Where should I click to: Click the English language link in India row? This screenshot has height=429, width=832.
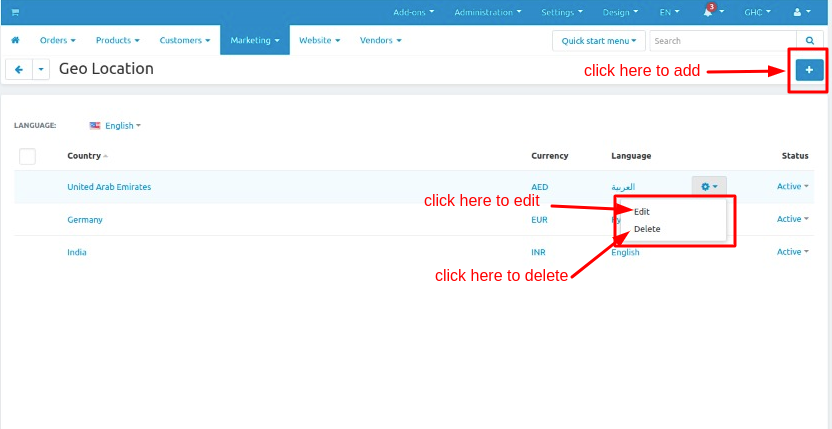coord(625,253)
